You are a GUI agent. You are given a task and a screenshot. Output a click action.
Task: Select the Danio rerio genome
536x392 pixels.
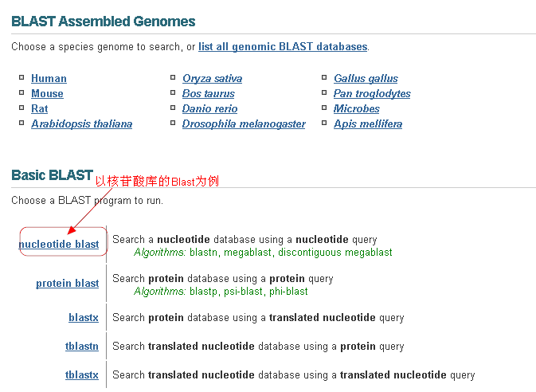point(209,109)
